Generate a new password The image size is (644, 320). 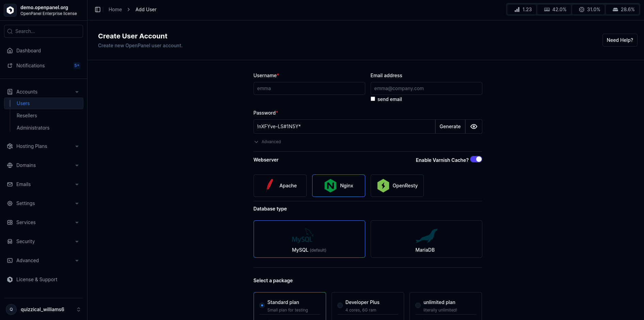(x=450, y=127)
